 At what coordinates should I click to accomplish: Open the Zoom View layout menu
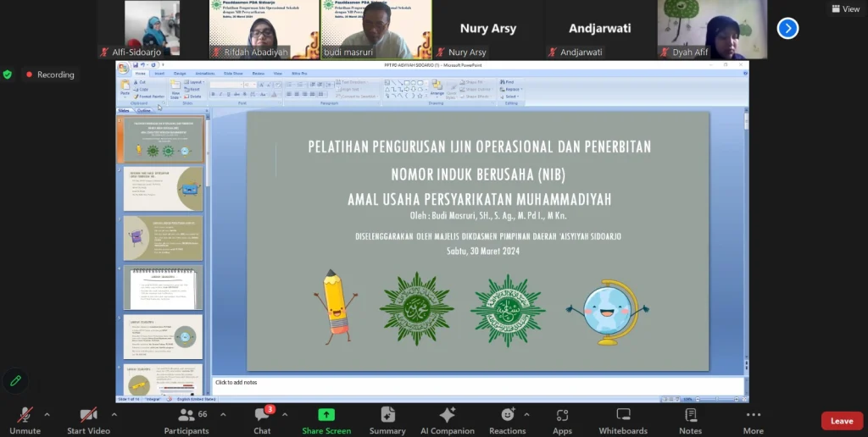(x=846, y=8)
